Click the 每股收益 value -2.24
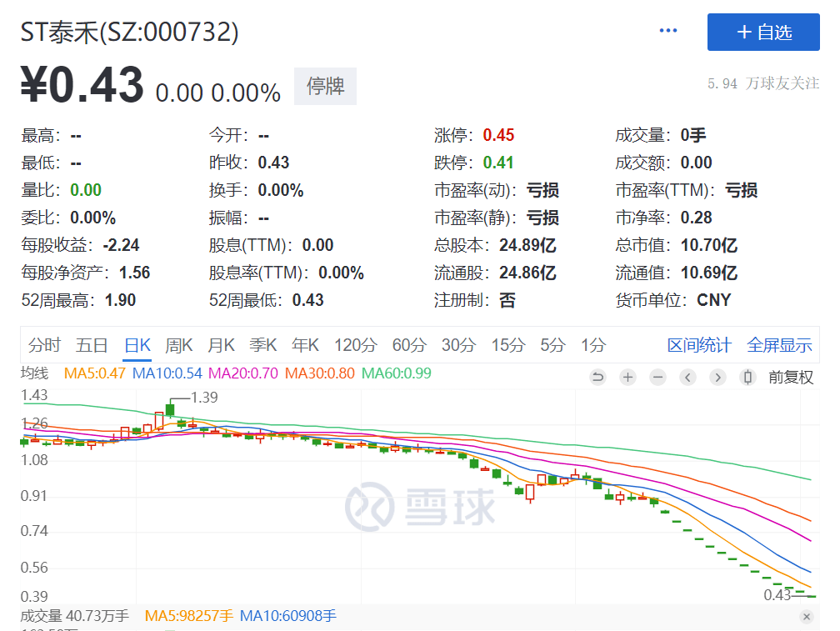This screenshot has height=631, width=840. pos(121,245)
